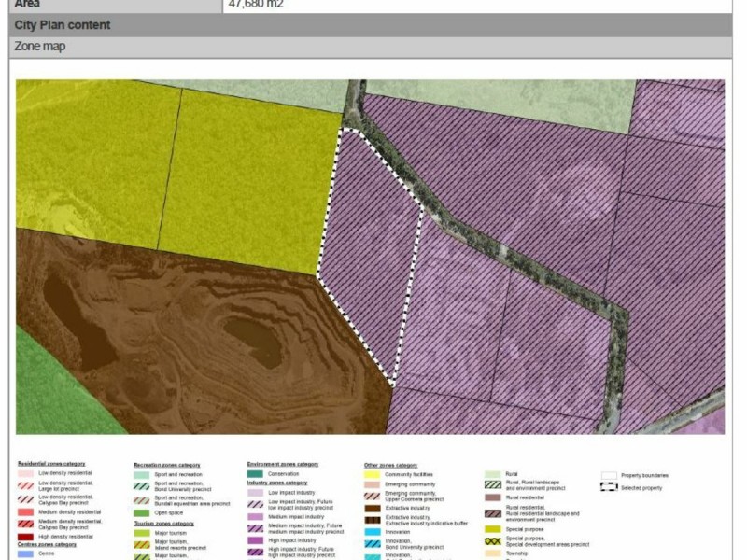Click the Residential zones category heading
The image size is (747, 560).
[51, 463]
